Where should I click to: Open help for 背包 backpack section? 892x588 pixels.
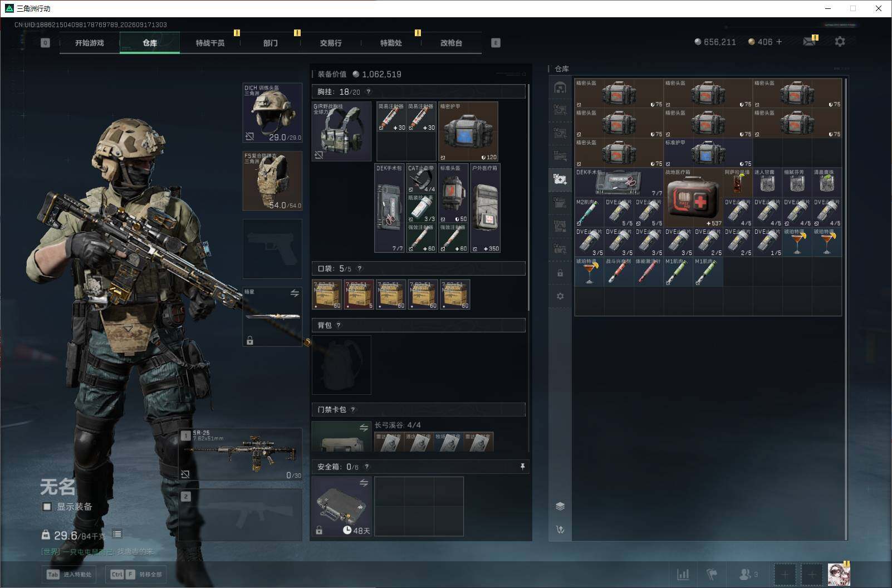click(x=339, y=325)
